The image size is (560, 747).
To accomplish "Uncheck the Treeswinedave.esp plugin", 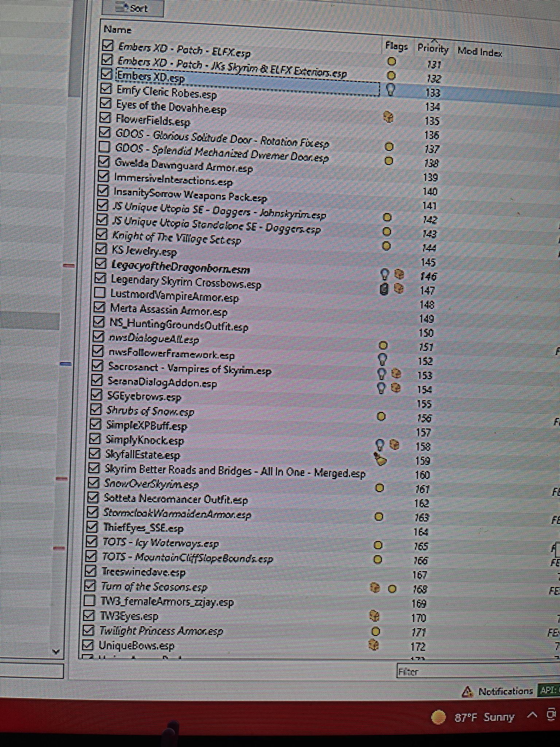I will click(90, 571).
